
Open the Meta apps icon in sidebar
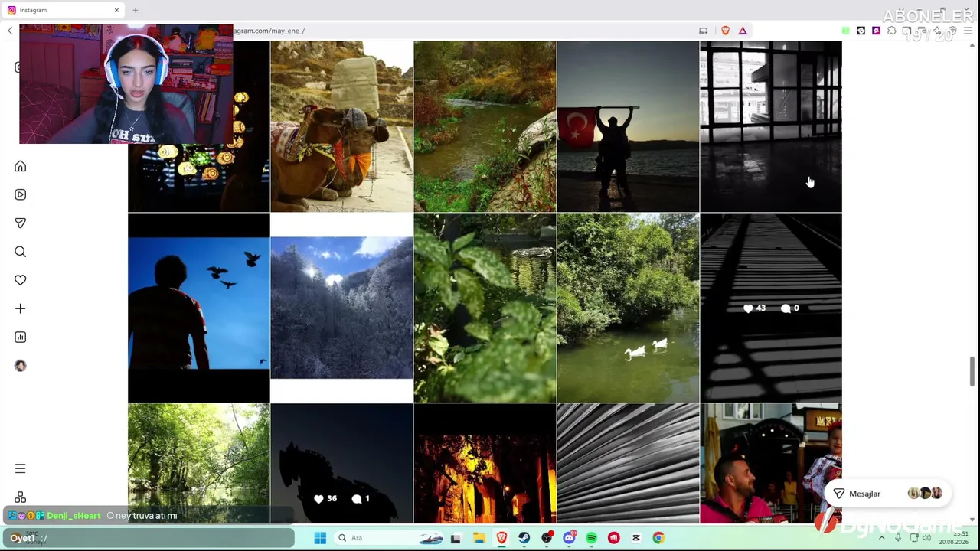click(x=21, y=497)
